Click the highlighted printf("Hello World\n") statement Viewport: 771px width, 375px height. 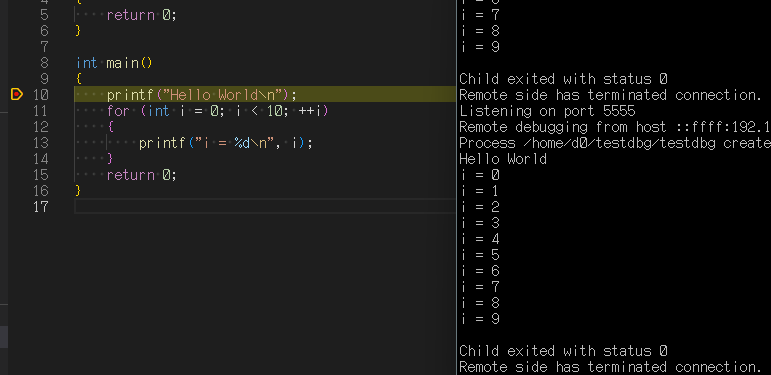[202, 94]
